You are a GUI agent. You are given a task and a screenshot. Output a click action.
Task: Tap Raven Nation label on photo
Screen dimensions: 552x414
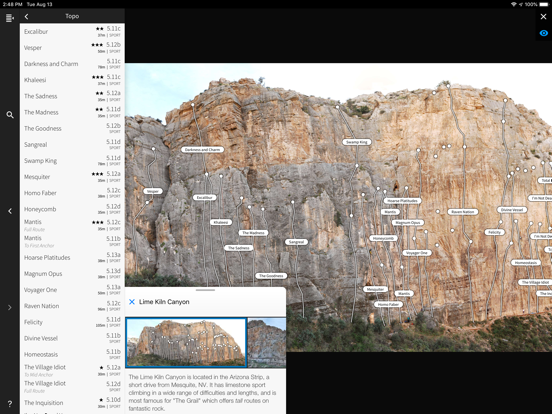(x=463, y=212)
